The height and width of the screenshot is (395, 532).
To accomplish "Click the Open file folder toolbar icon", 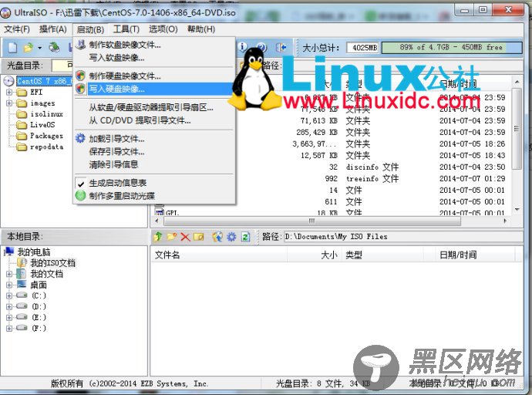I will [29, 48].
